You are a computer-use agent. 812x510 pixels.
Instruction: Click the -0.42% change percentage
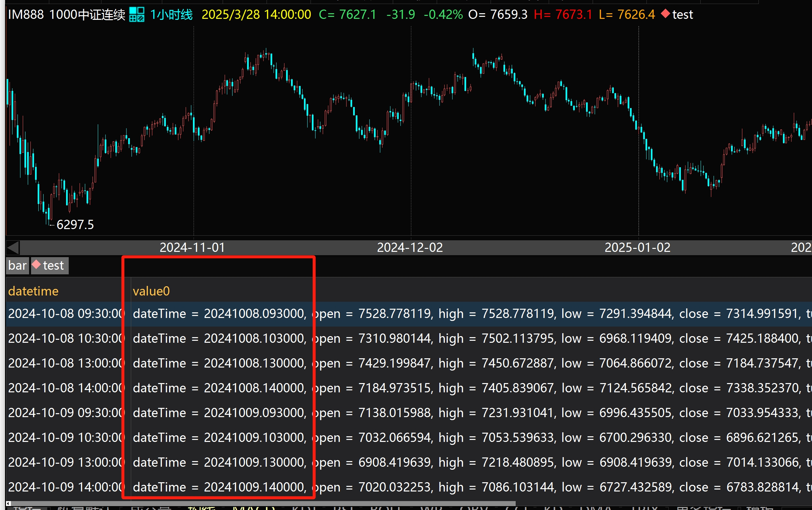click(x=443, y=15)
